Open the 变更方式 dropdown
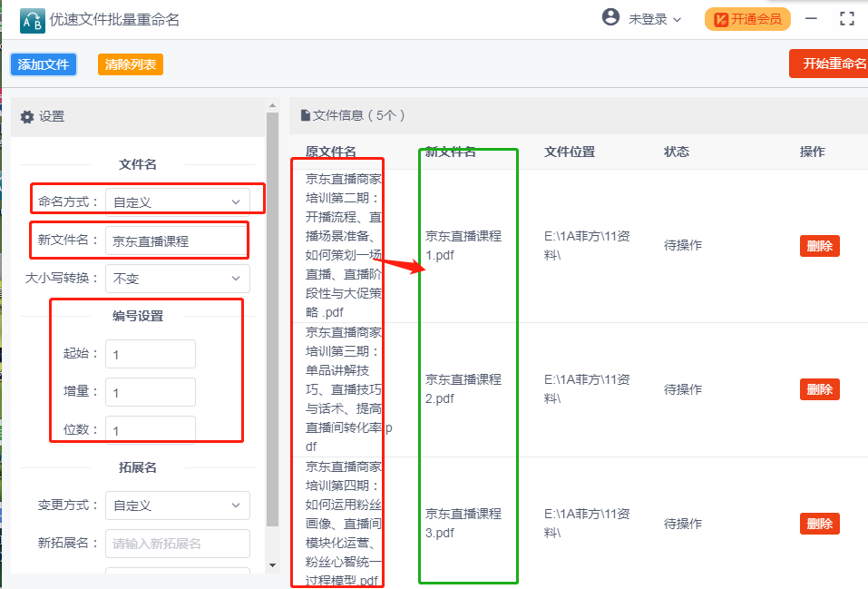 click(177, 506)
